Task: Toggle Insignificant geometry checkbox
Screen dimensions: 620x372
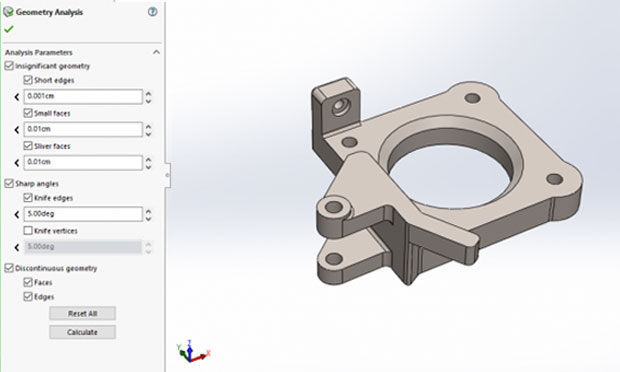Action: (9, 66)
